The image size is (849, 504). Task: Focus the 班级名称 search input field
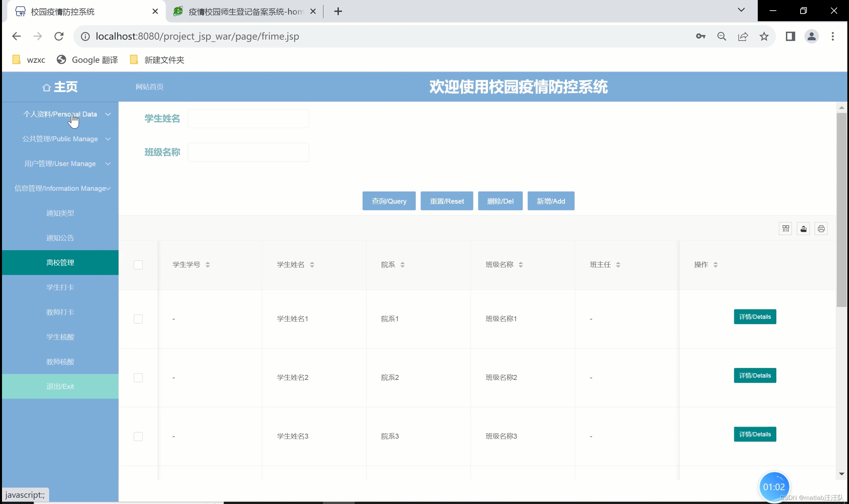click(248, 152)
